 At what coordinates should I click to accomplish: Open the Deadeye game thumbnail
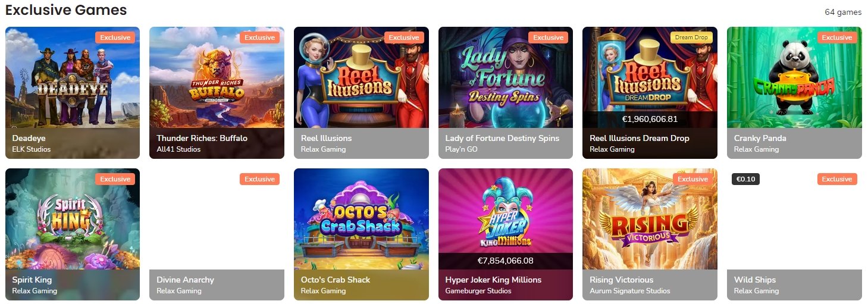click(x=73, y=77)
